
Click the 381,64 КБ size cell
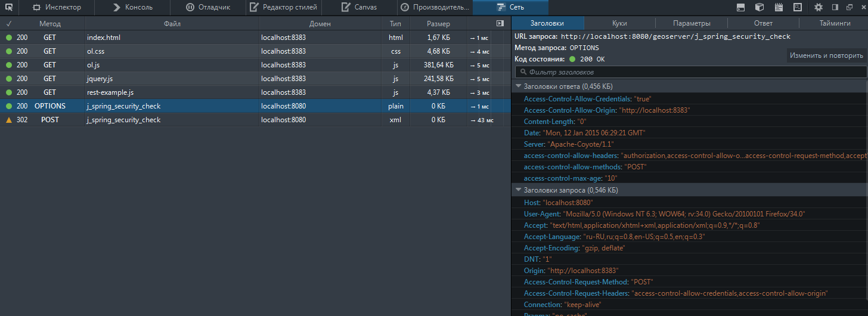(x=439, y=65)
